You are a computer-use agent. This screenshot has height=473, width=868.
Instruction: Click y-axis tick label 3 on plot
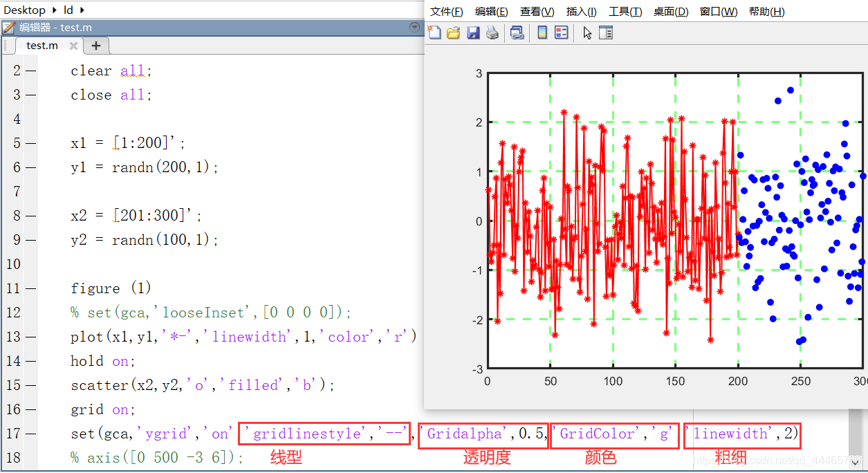[479, 73]
